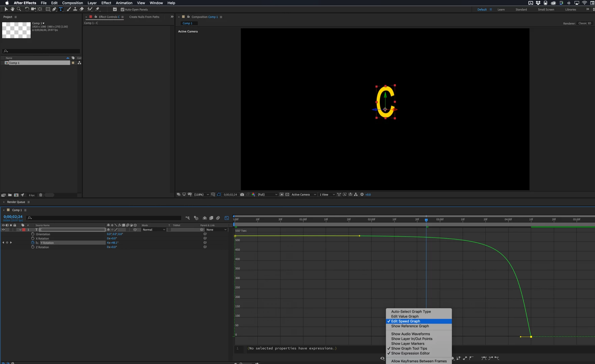Open the Normal blending mode dropdown
595x364 pixels.
coord(154,230)
